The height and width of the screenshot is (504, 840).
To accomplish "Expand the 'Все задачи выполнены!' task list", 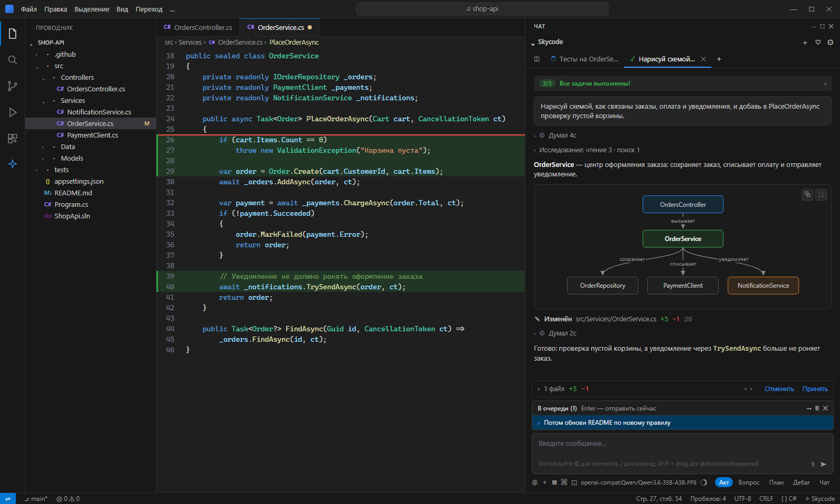I will coord(682,83).
